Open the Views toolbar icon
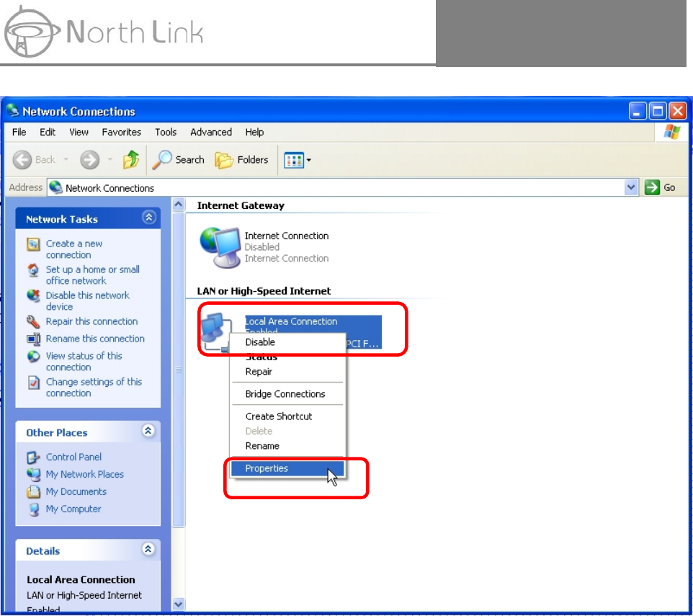 tap(294, 160)
